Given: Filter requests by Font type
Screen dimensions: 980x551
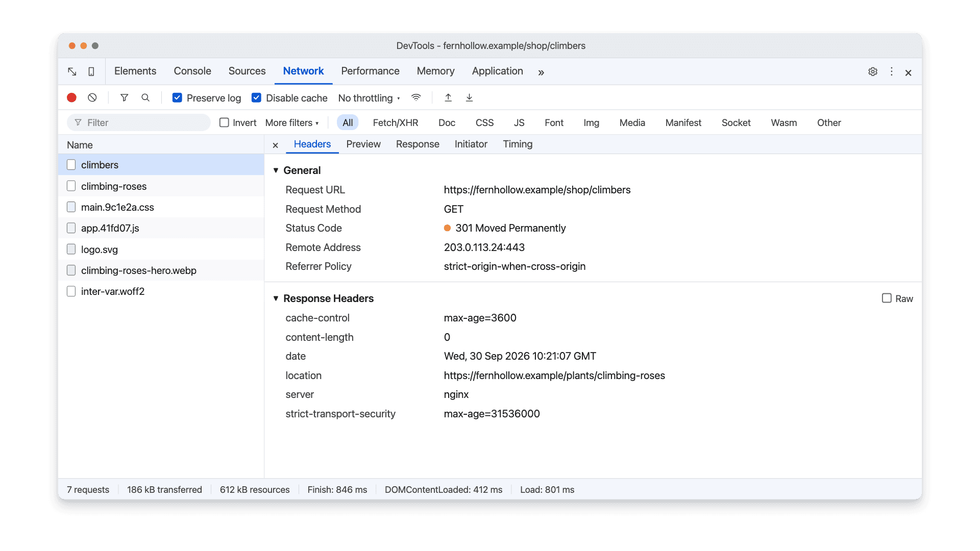Looking at the screenshot, I should point(554,123).
